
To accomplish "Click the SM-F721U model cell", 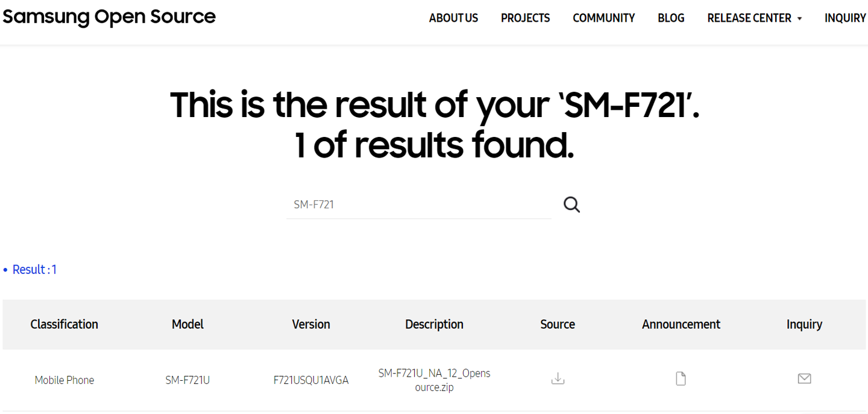I will [x=187, y=380].
